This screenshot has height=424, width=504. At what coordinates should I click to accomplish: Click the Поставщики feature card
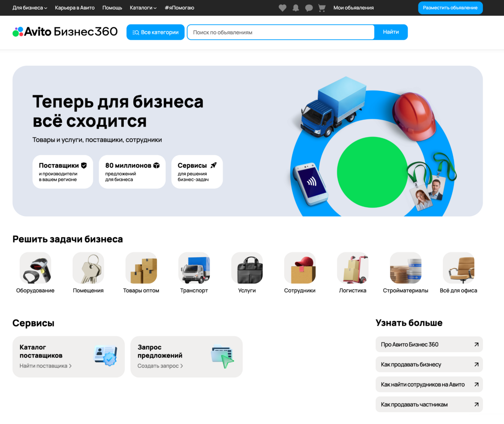(63, 172)
